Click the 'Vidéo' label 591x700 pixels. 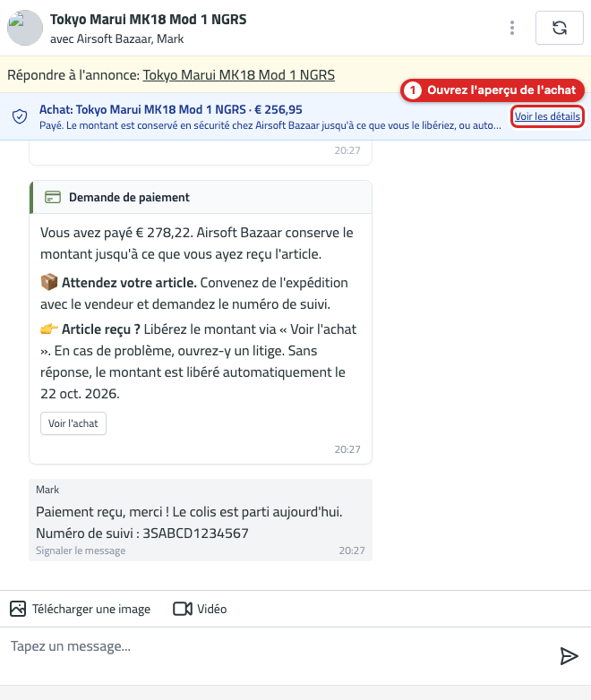(211, 609)
